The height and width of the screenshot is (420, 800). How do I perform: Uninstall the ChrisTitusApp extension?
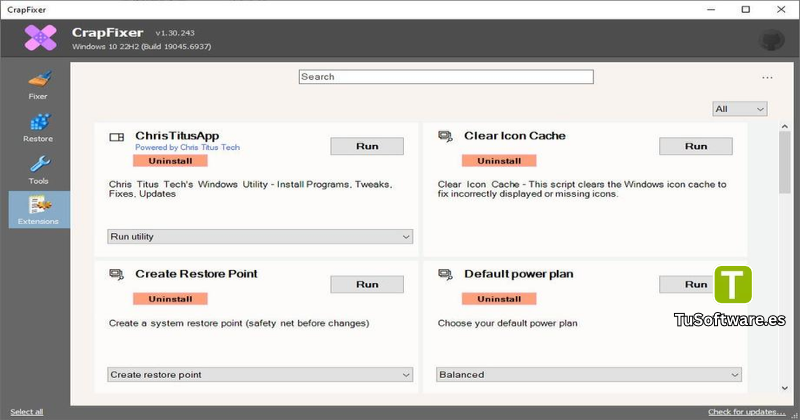coord(170,161)
